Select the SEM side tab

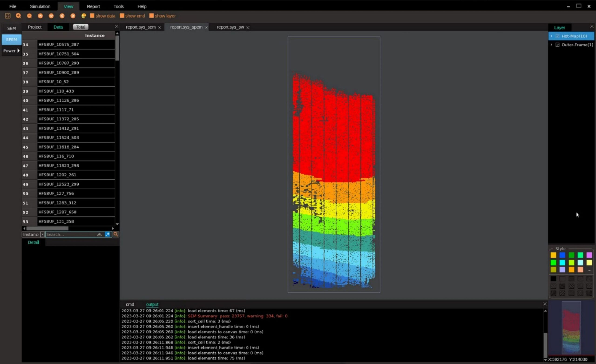(11, 28)
